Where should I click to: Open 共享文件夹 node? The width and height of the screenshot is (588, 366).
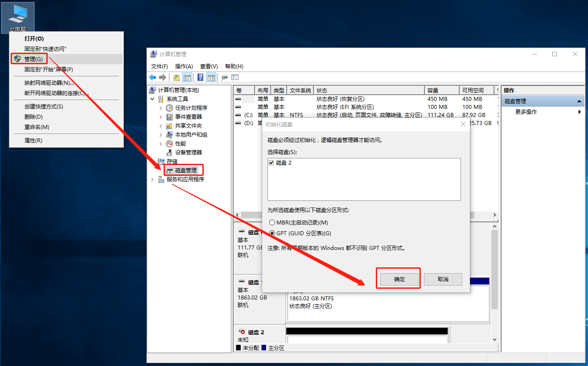click(189, 125)
